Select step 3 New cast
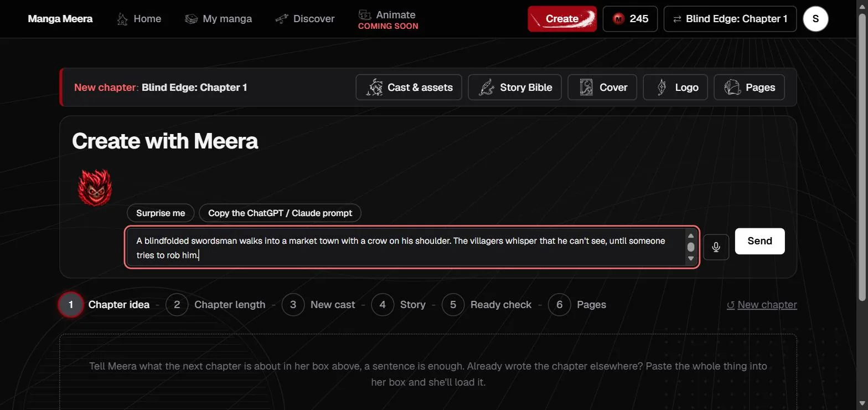This screenshot has width=868, height=410. click(319, 305)
